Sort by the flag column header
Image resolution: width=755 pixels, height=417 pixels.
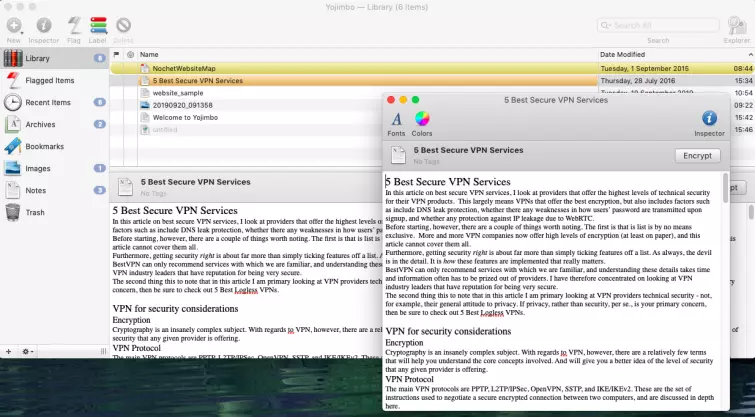[116, 54]
